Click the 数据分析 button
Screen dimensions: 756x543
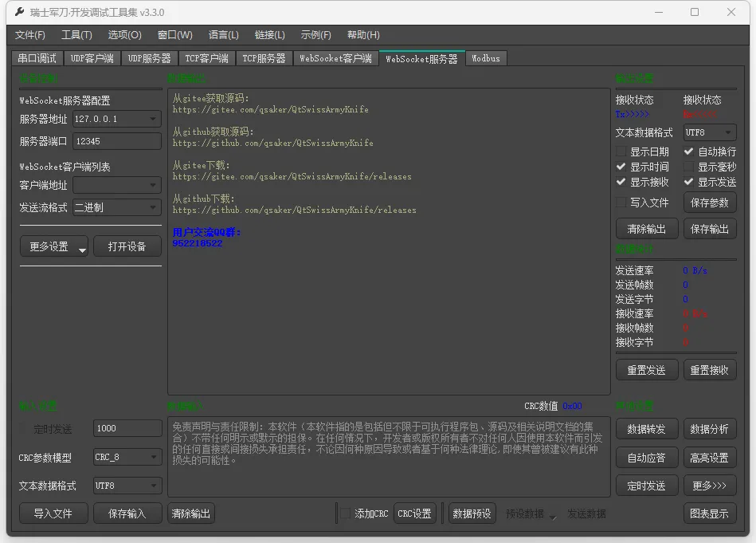coord(710,429)
